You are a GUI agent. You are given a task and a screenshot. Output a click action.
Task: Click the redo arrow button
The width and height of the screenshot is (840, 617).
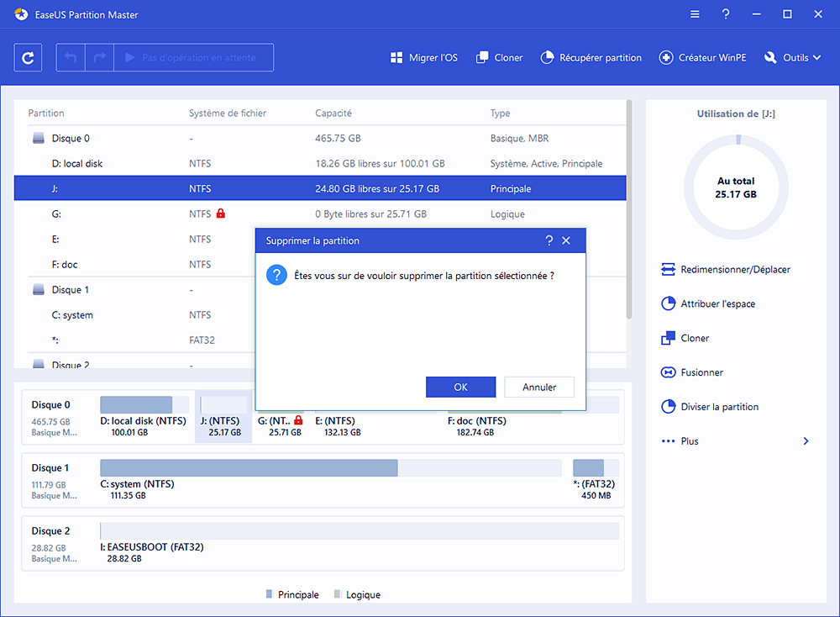[x=100, y=57]
